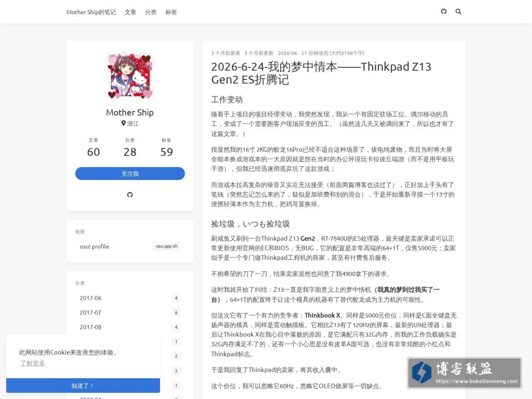Click the Mother Ship profile name
The image size is (532, 399).
(x=130, y=112)
